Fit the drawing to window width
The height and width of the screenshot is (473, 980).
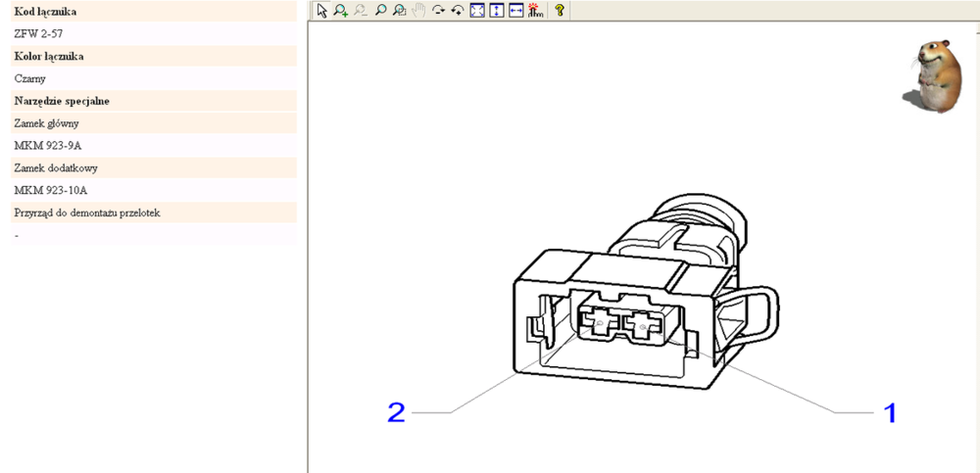tap(515, 11)
